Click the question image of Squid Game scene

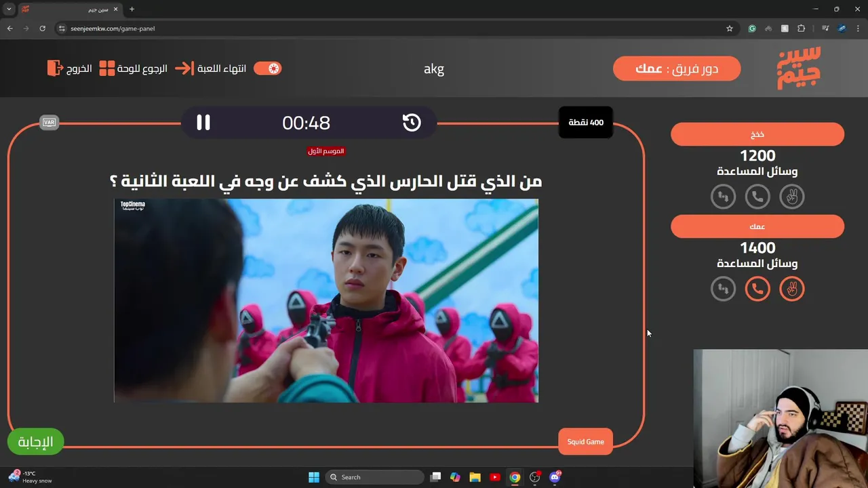[x=326, y=300]
